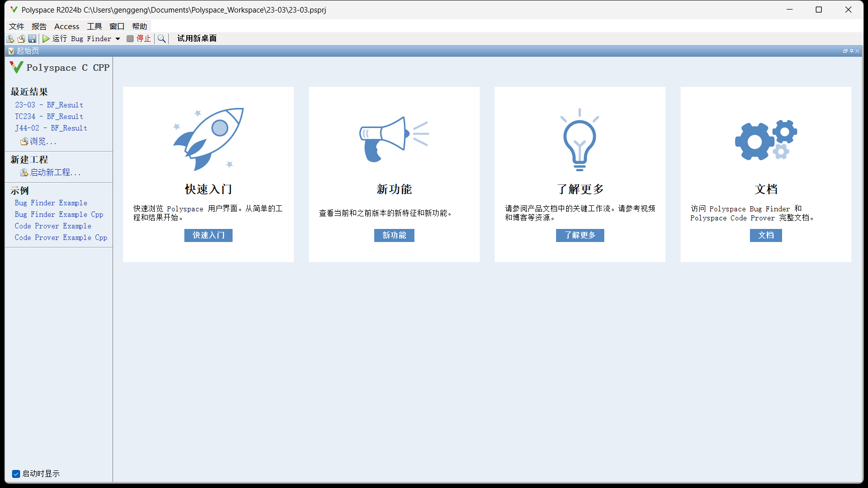Viewport: 868px width, 488px height.
Task: Click the 最近结果 section heading
Action: 29,92
